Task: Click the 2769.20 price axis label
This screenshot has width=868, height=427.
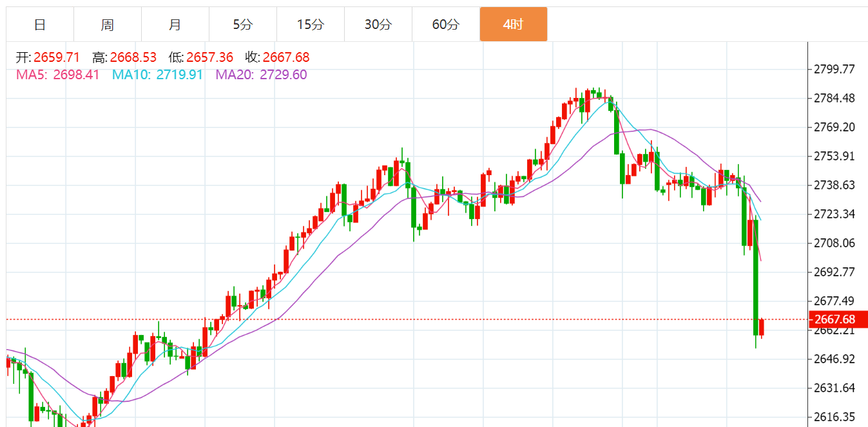Action: (834, 127)
